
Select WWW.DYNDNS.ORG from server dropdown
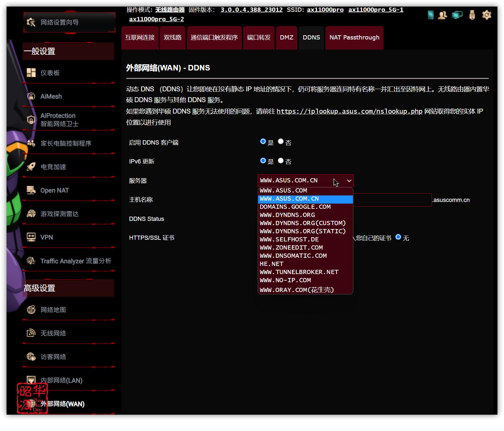287,215
